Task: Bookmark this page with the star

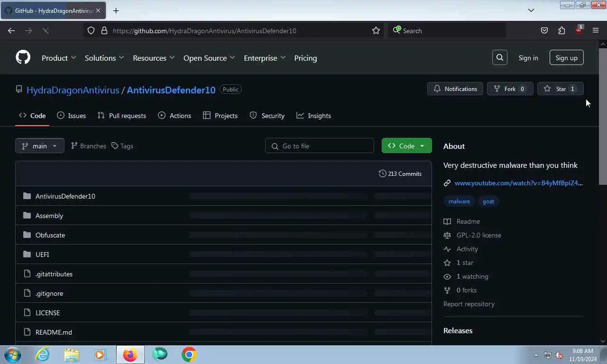Action: coord(376,31)
